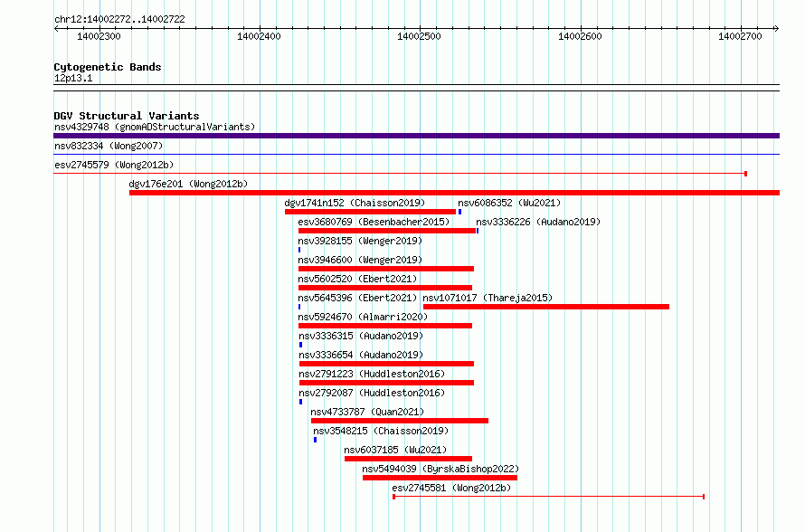This screenshot has height=532, width=805.
Task: Click the right arrow of coordinate ruler
Action: (x=777, y=28)
